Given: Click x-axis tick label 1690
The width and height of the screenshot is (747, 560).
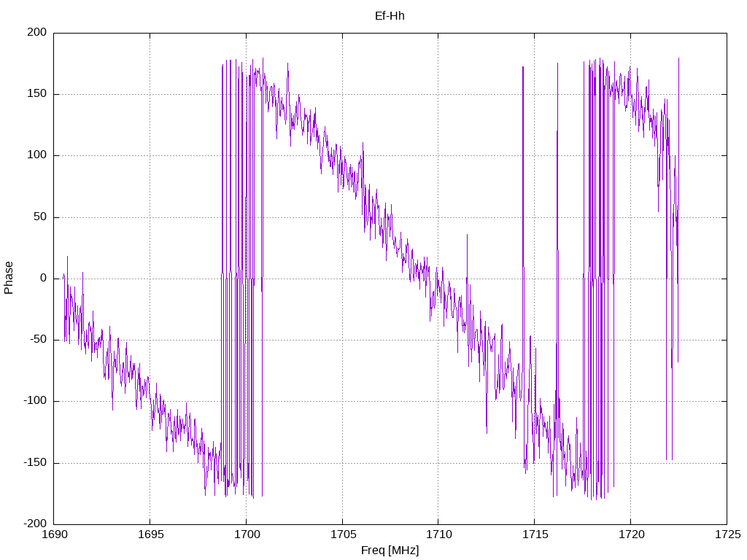Looking at the screenshot, I should coord(55,534).
